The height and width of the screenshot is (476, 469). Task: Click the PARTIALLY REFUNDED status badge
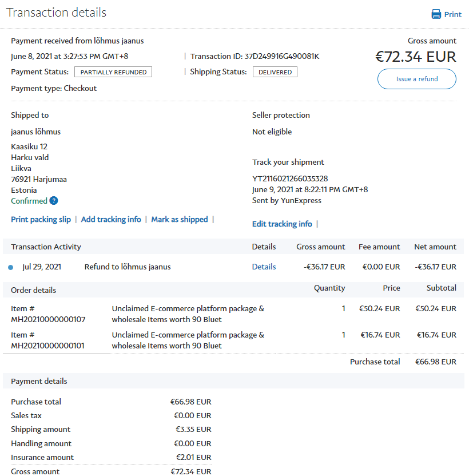tap(113, 72)
